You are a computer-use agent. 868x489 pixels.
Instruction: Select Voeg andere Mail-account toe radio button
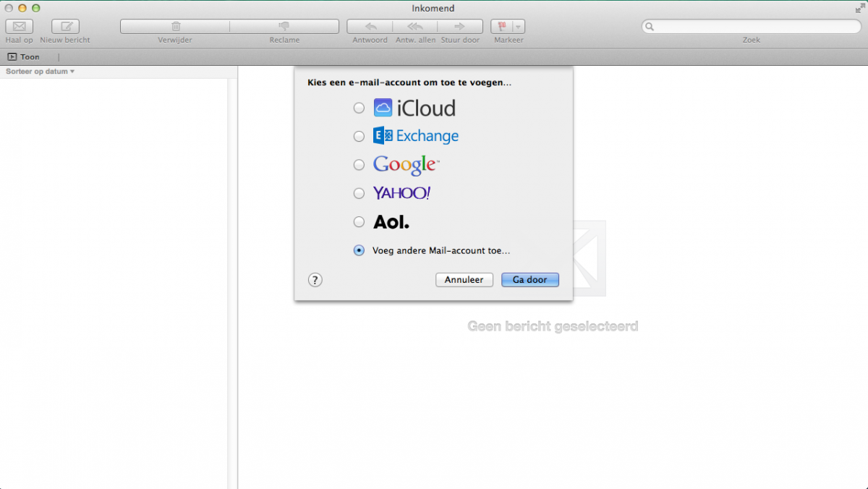[359, 250]
